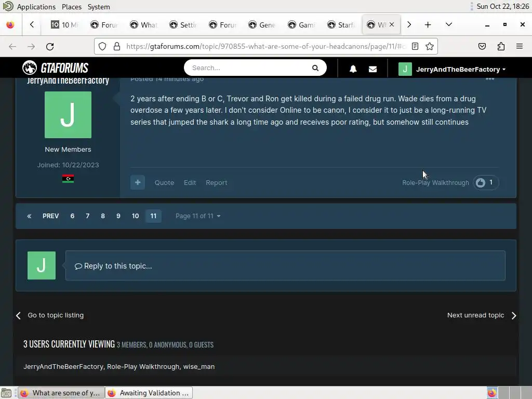This screenshot has width=532, height=399.
Task: Expand the Page 11 of 11 dropdown
Action: click(x=198, y=216)
